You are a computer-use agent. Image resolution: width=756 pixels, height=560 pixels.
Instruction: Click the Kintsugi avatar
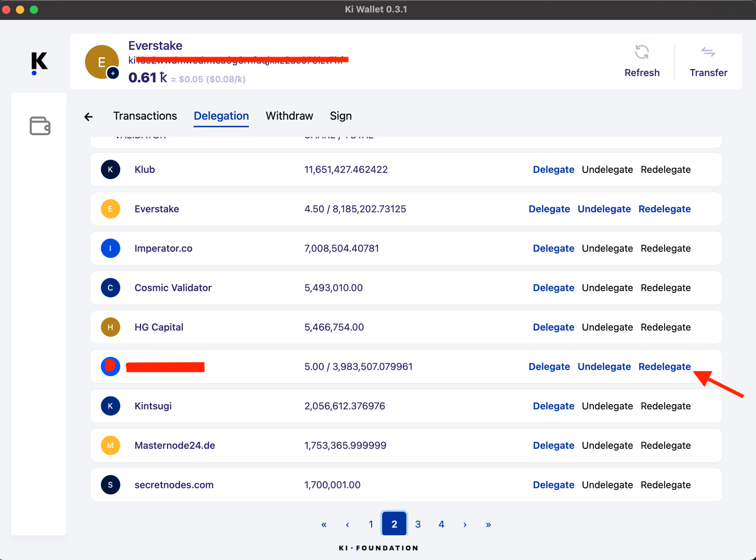110,406
